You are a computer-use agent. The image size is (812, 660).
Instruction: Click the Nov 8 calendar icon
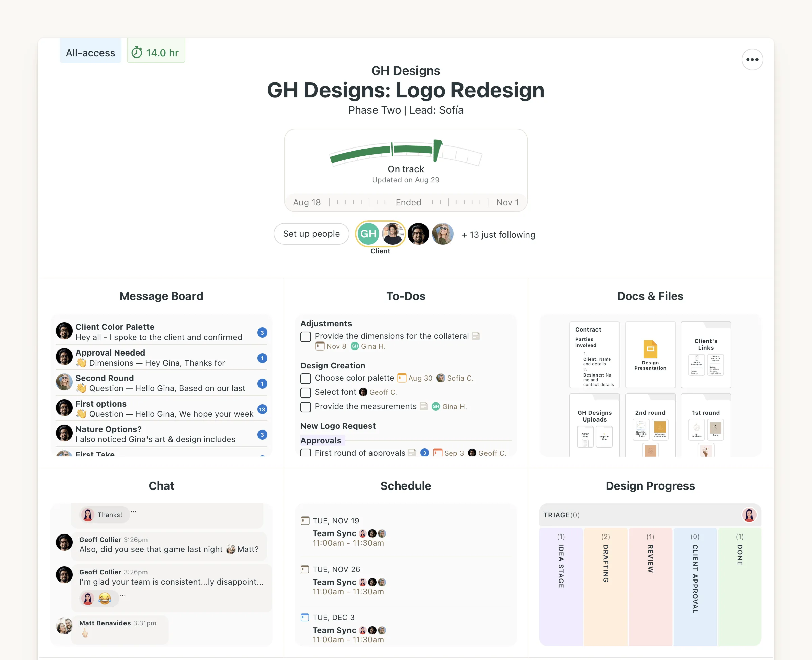[320, 346]
